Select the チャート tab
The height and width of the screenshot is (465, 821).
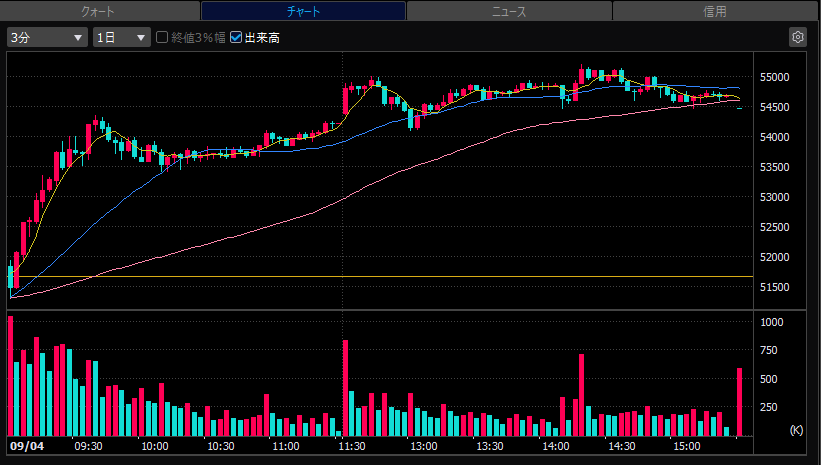pos(303,10)
